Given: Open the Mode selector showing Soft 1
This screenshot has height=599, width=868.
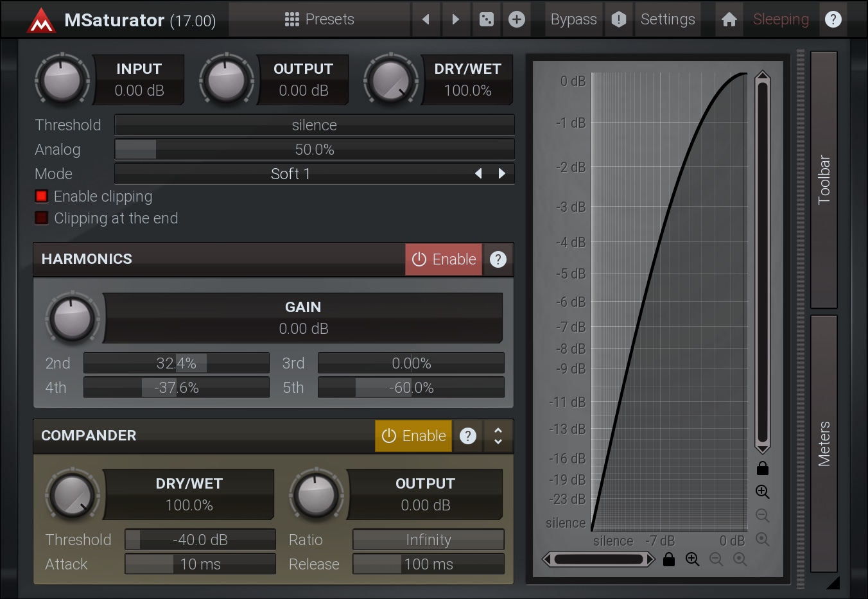Looking at the screenshot, I should point(290,174).
